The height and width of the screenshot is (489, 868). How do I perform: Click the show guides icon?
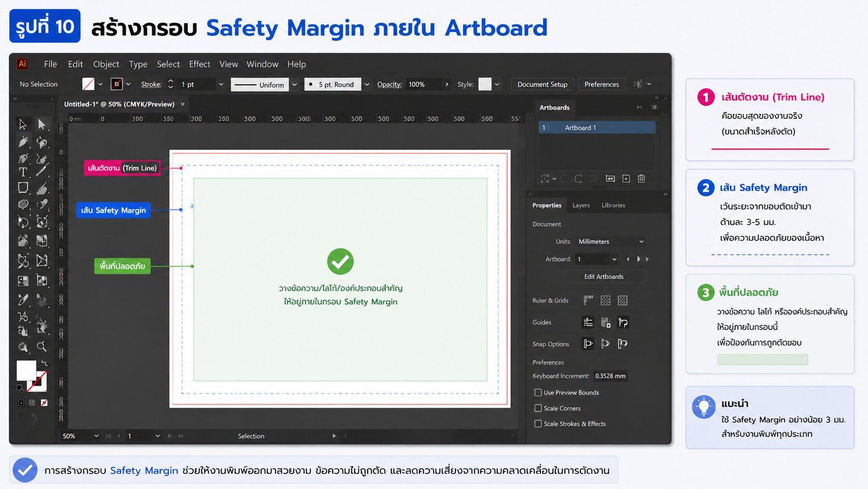point(588,323)
